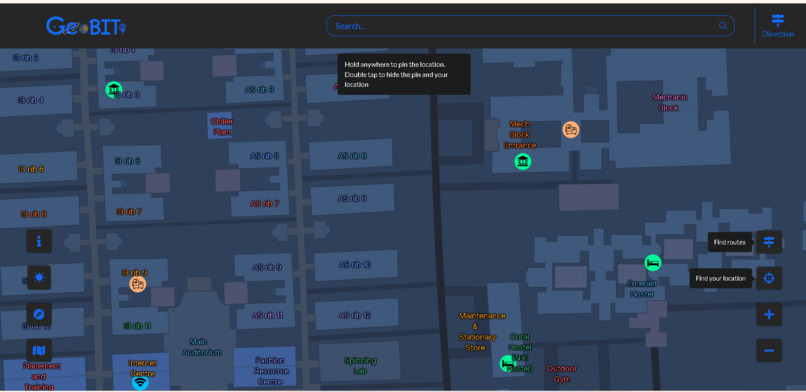Select the Chiller Plant label
806x392 pixels.
[x=222, y=126]
